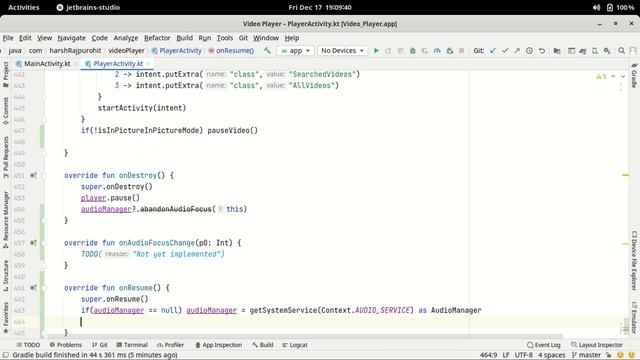
Task: Open the Resource Manager side panel
Action: pos(6,220)
